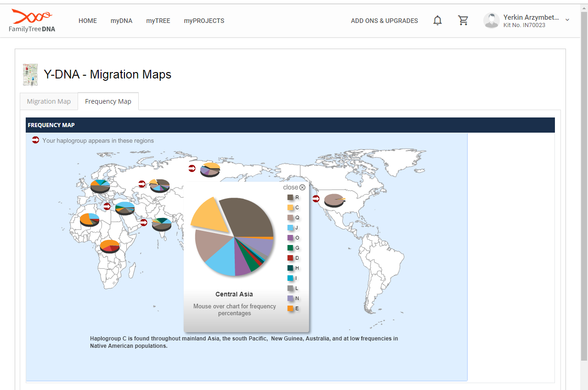The width and height of the screenshot is (588, 390).
Task: Click the haplogroup marker beside Russia chart
Action: click(142, 184)
